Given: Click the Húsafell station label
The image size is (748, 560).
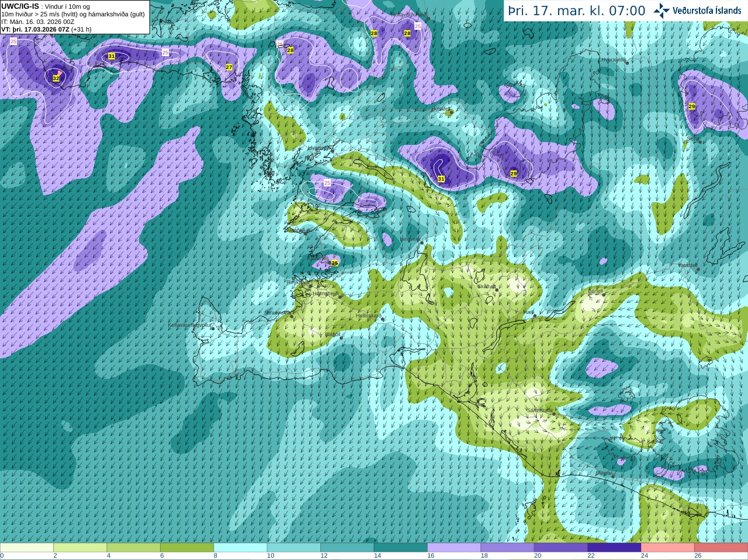Looking at the screenshot, I should click(x=441, y=109).
